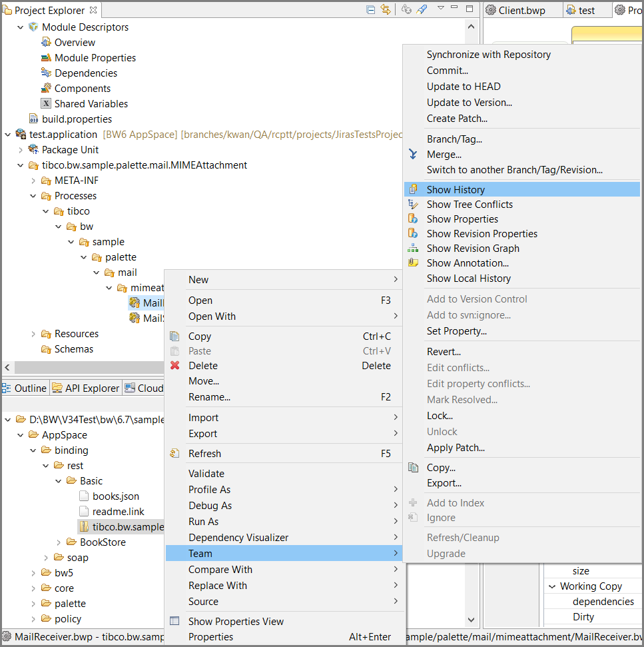The image size is (644, 647).
Task: Open the Client.bwp editor tab
Action: (x=522, y=10)
